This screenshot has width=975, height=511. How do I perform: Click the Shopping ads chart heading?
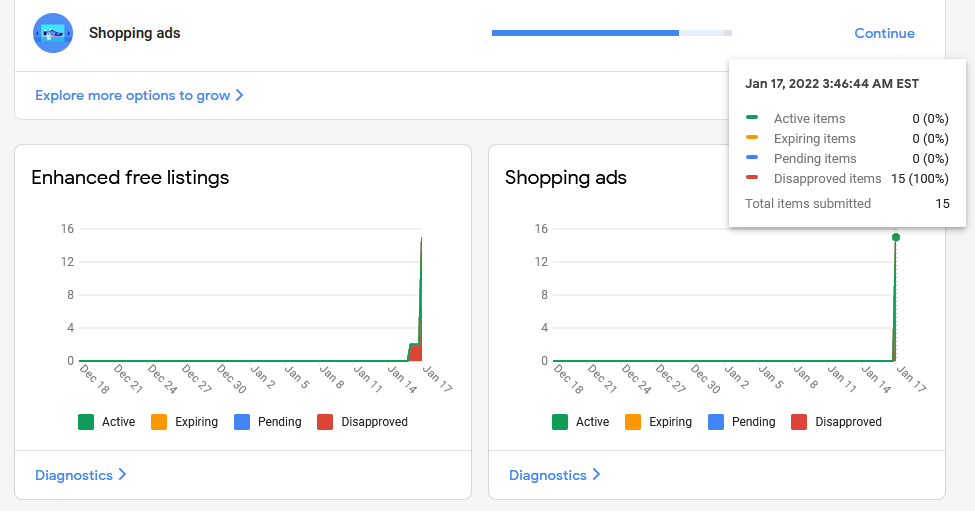(x=566, y=178)
